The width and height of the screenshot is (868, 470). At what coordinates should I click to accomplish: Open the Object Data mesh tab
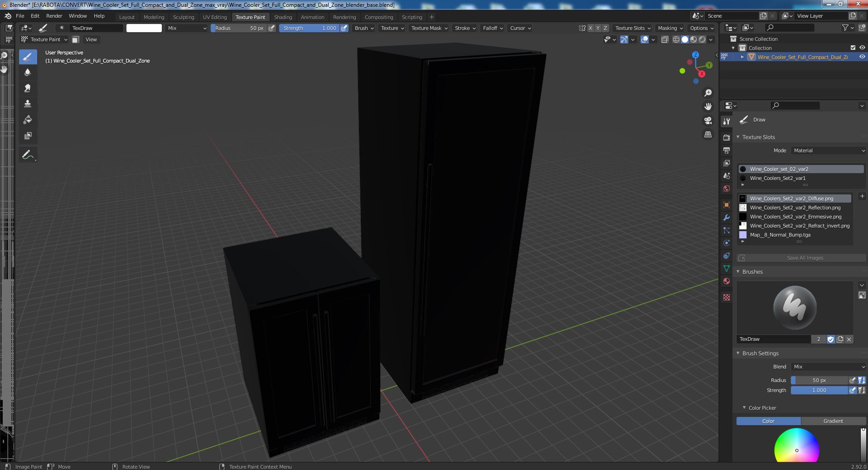click(727, 268)
